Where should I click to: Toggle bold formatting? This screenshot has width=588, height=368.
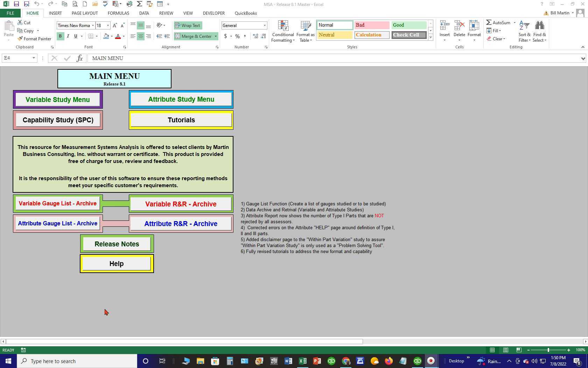[60, 36]
